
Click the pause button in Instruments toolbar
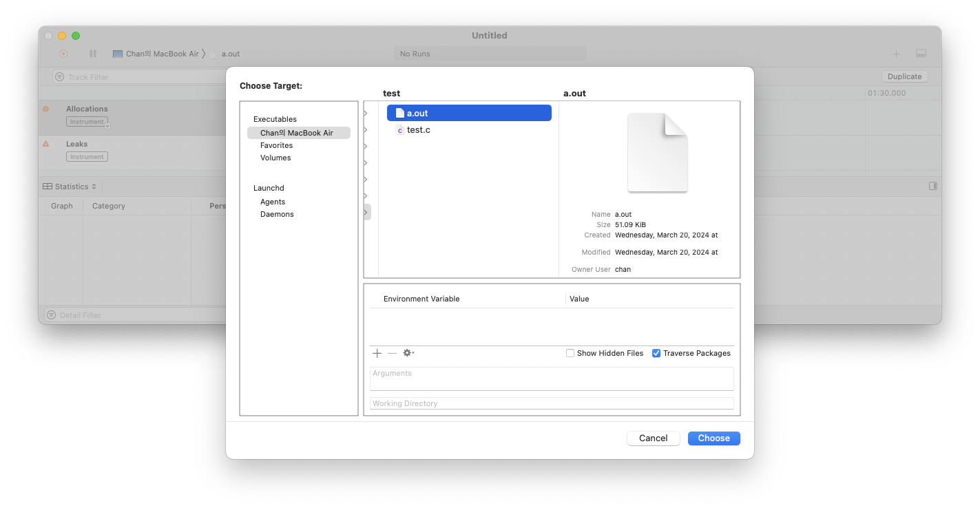(x=93, y=54)
